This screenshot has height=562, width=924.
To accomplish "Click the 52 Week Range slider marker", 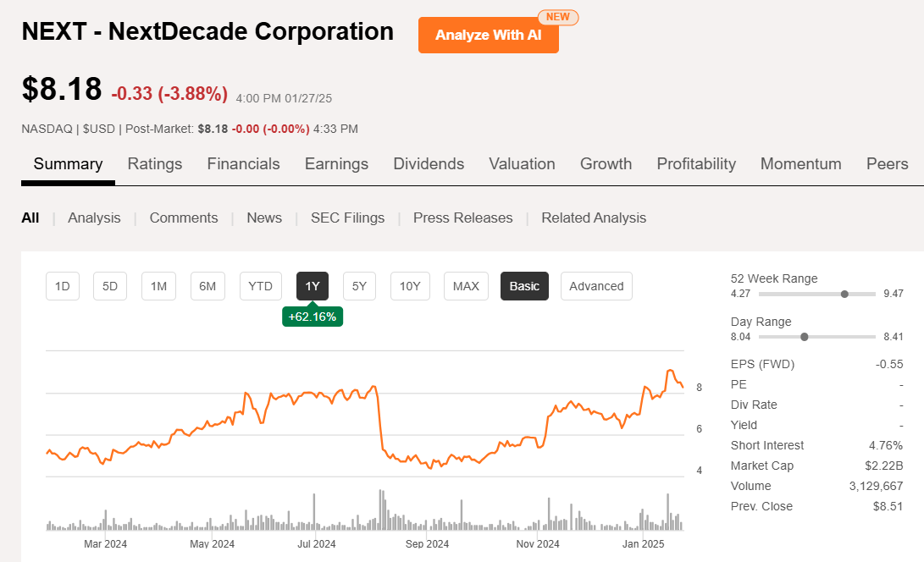I will (x=844, y=294).
